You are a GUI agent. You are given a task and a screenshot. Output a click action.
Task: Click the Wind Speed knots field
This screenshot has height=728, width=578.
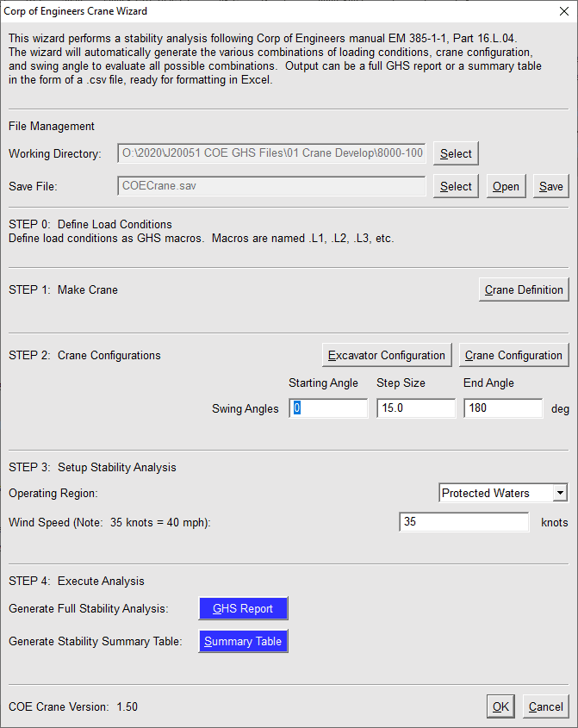coord(463,522)
